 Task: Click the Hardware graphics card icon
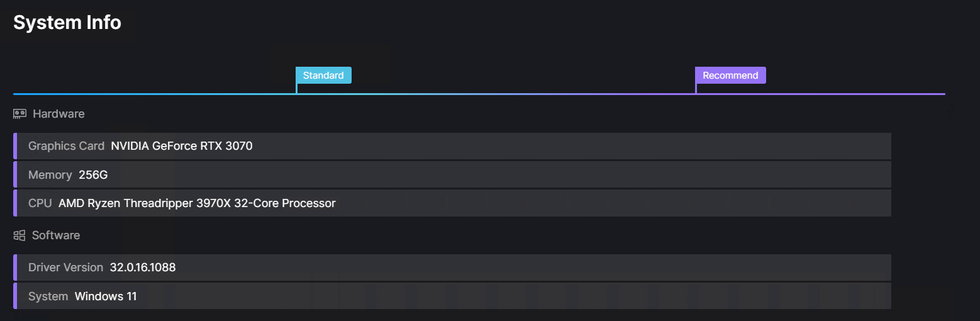tap(19, 114)
